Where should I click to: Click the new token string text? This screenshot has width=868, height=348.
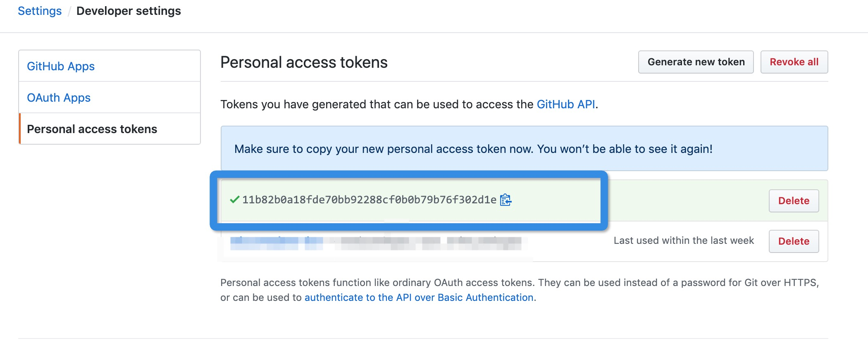coord(369,200)
